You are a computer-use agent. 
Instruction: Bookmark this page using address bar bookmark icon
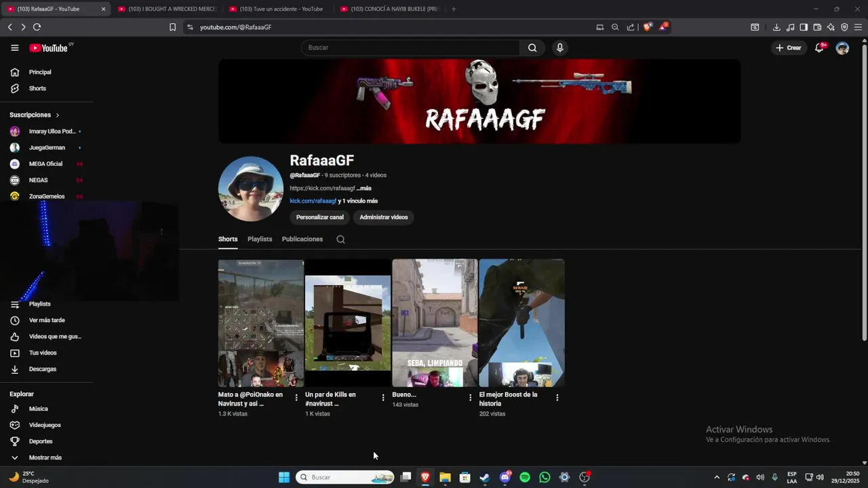coord(172,27)
